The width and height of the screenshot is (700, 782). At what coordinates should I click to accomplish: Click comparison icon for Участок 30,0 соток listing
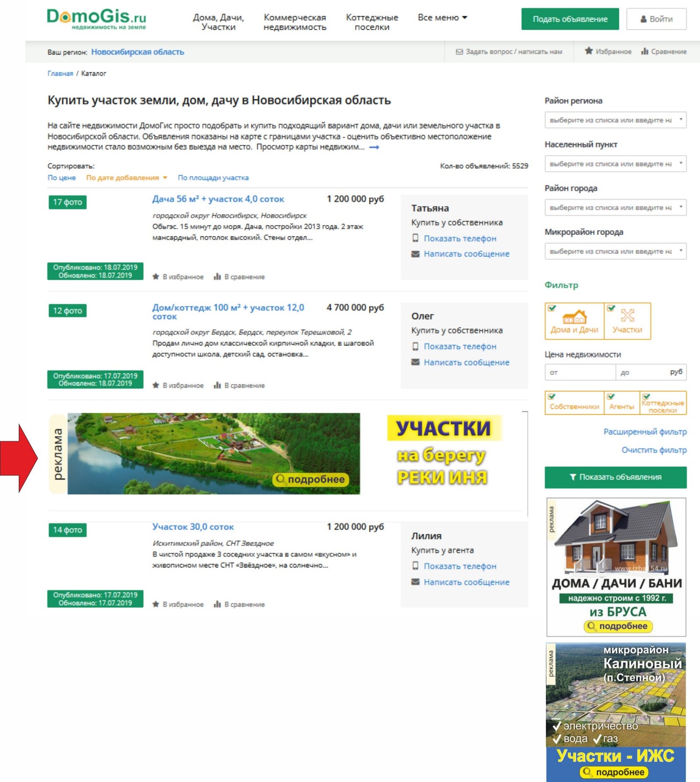217,604
